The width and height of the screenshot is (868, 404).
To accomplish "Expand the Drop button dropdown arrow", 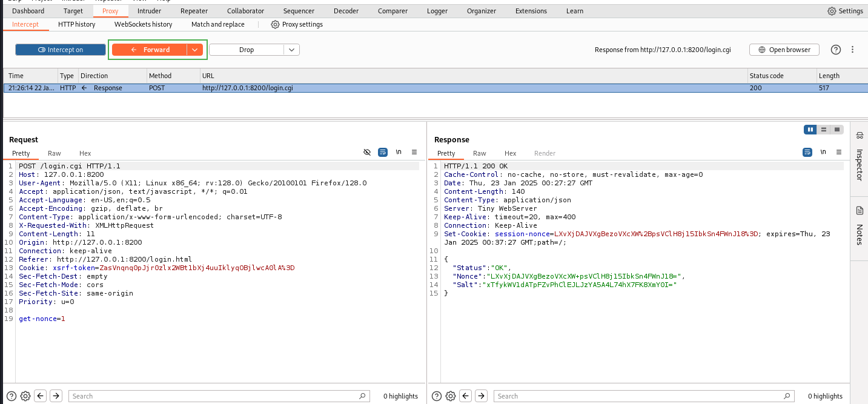I will (291, 50).
